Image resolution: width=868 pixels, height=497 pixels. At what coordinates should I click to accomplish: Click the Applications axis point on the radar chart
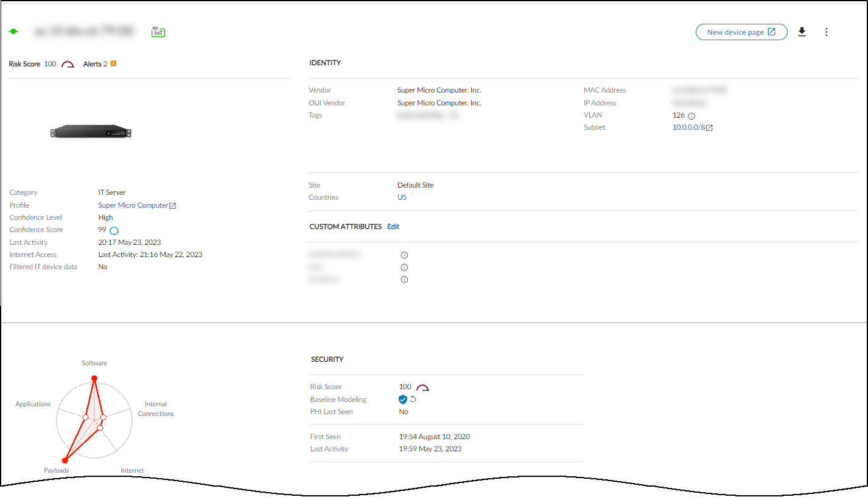click(x=85, y=417)
